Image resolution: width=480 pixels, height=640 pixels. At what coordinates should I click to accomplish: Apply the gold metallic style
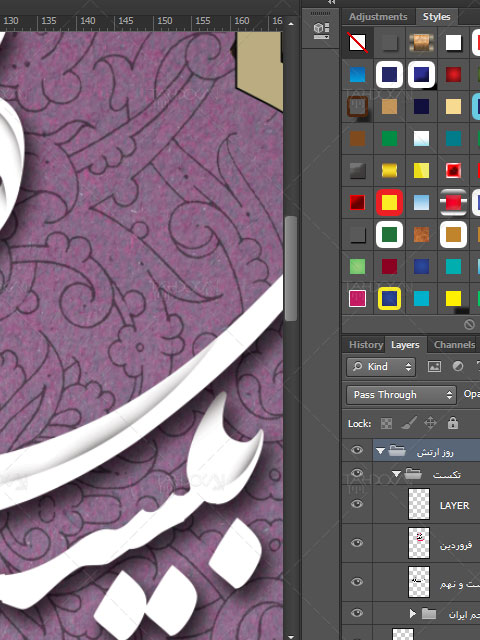[389, 171]
